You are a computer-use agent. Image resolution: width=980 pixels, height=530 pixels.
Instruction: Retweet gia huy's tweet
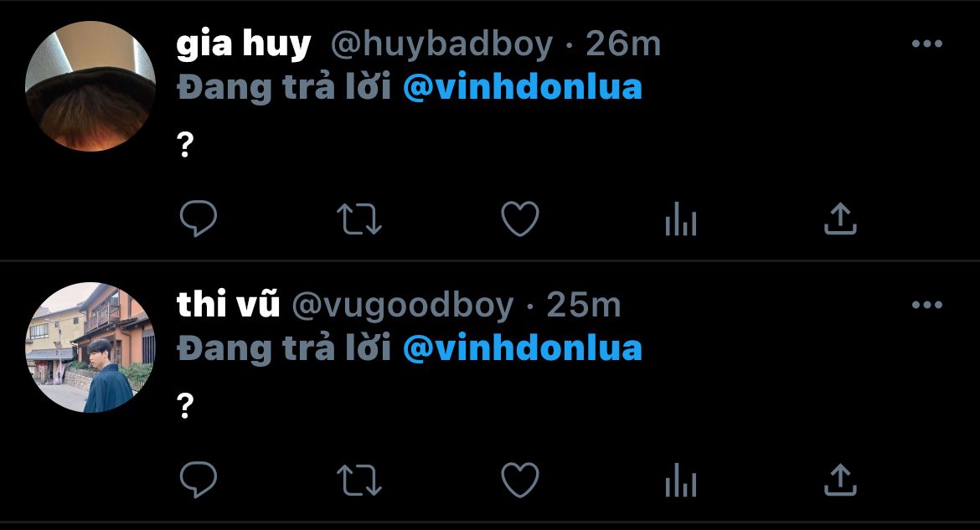tap(358, 219)
